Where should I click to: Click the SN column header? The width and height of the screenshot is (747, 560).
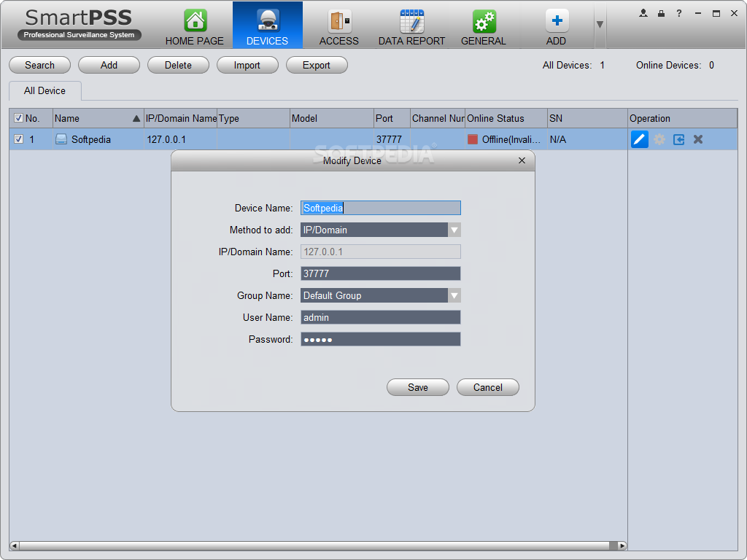click(x=587, y=118)
